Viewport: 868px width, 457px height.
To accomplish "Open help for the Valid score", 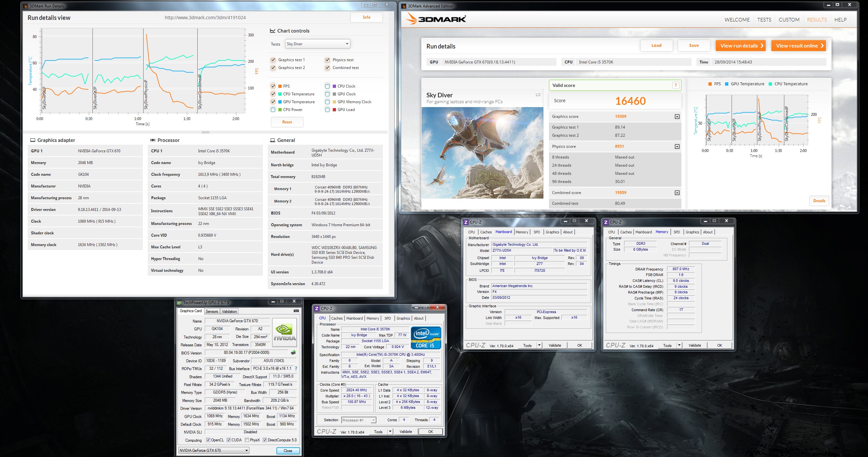I will 675,86.
